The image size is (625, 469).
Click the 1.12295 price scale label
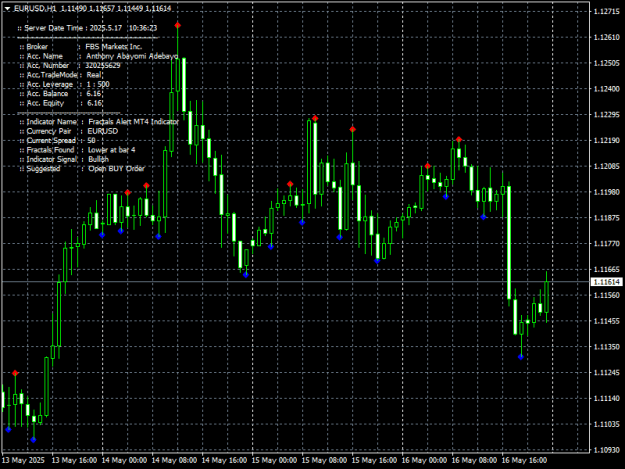pos(607,115)
